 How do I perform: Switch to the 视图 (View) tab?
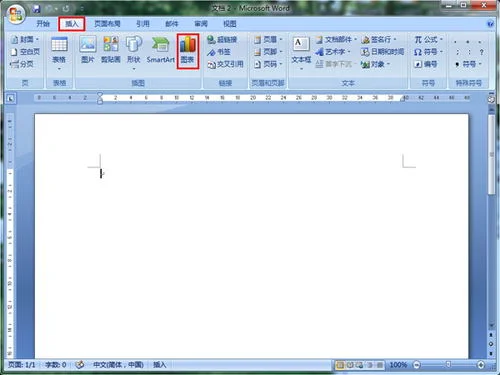coord(230,24)
